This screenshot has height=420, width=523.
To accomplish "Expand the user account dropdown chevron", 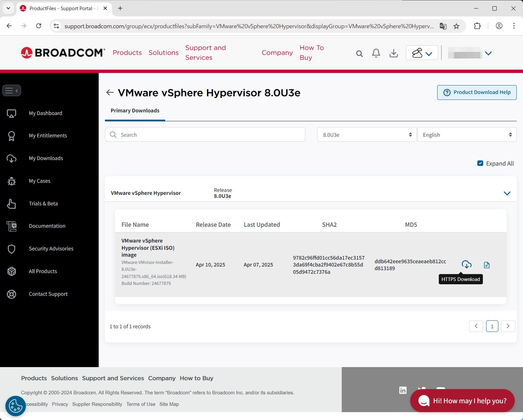I will coord(488,53).
